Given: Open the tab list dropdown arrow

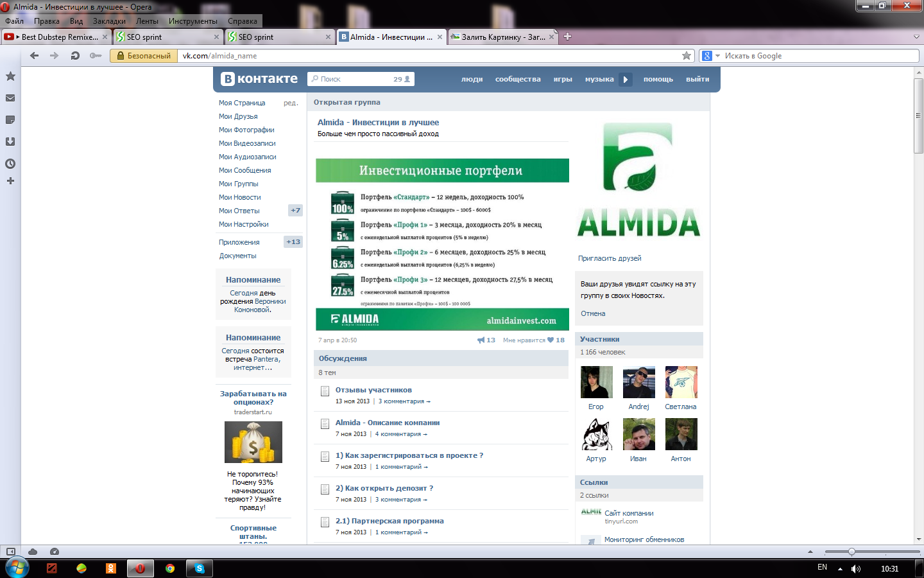Looking at the screenshot, I should coord(916,37).
